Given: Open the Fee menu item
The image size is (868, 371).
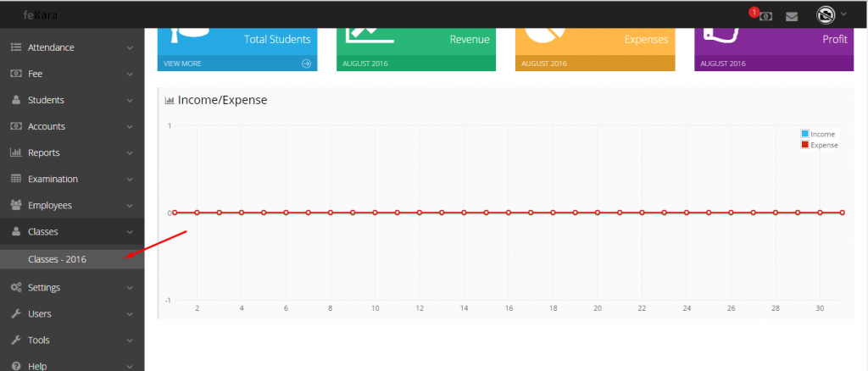Looking at the screenshot, I should pyautogui.click(x=72, y=74).
